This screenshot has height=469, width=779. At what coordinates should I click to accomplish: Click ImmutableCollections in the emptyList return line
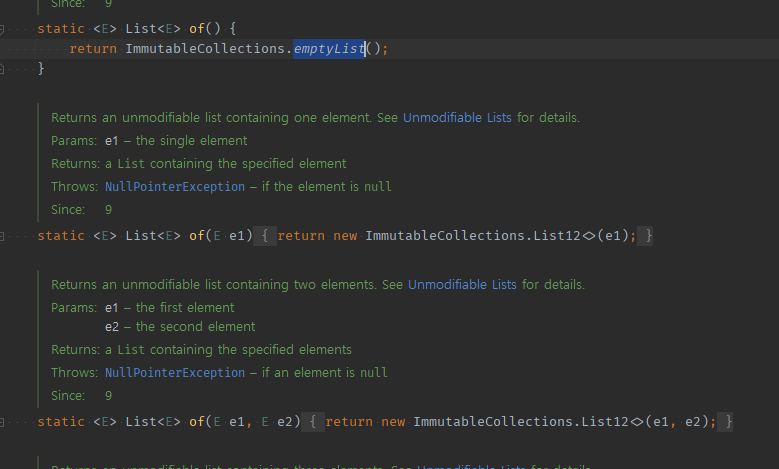tap(205, 49)
